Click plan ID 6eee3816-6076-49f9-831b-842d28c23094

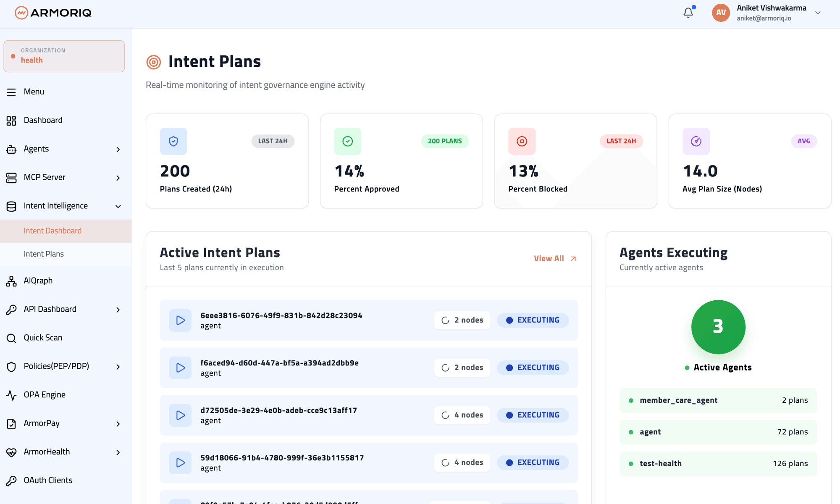pos(281,315)
